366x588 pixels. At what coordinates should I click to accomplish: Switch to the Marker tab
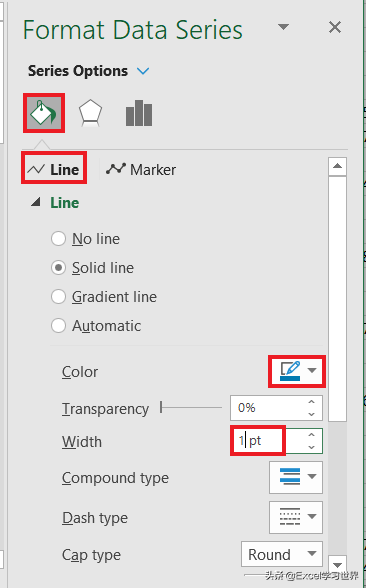click(141, 170)
